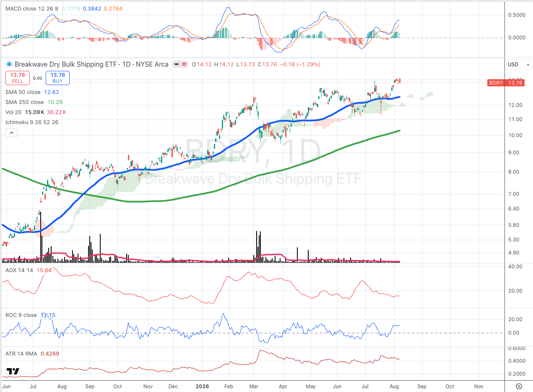Click the change value −0.18 (−1.29%)
The width and height of the screenshot is (533, 392).
pos(300,65)
